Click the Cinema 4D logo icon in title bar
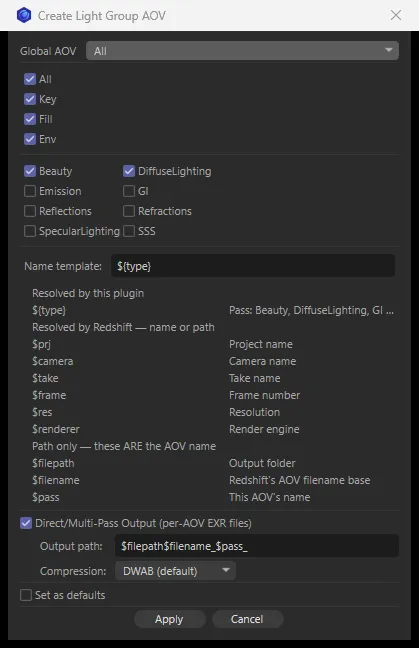Screen dimensions: 419x648 tap(24, 15)
